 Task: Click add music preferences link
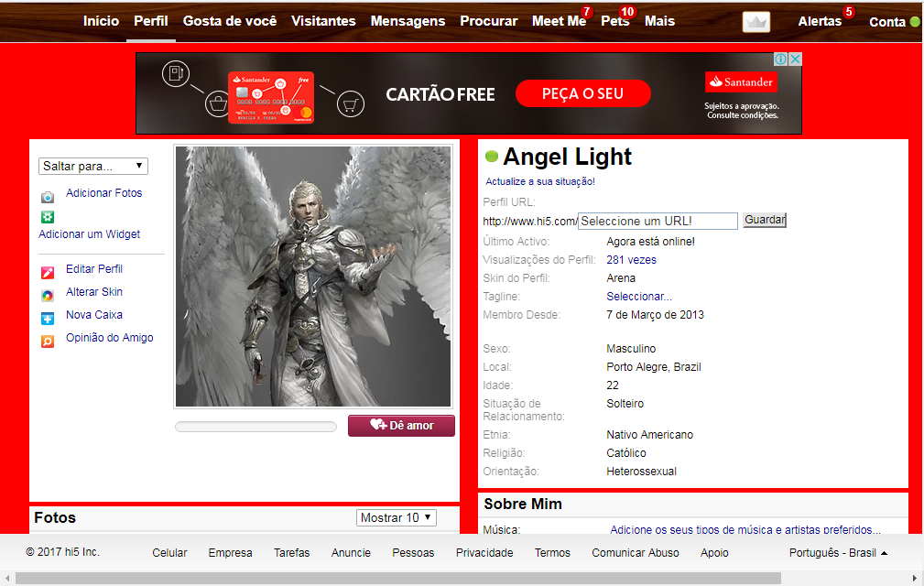[745, 529]
